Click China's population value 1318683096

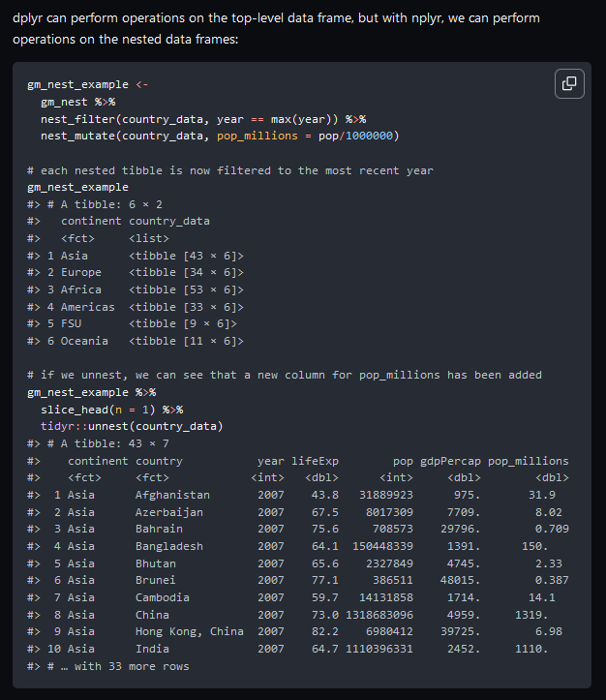click(379, 615)
